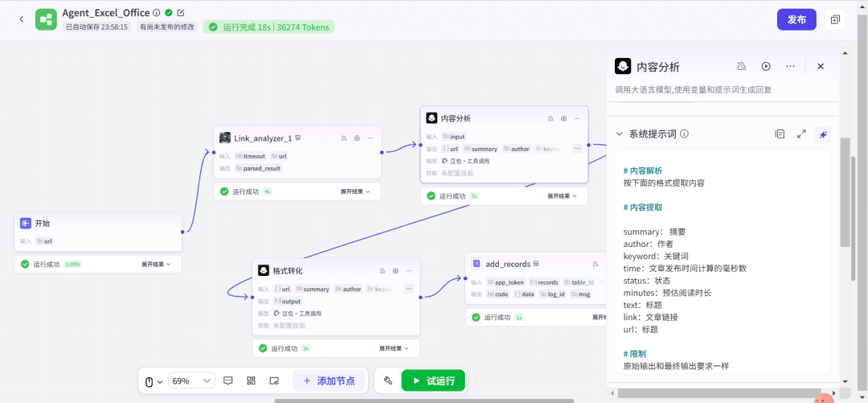The image size is (868, 403).
Task: Collapse the 系统提示词 section
Action: point(619,134)
